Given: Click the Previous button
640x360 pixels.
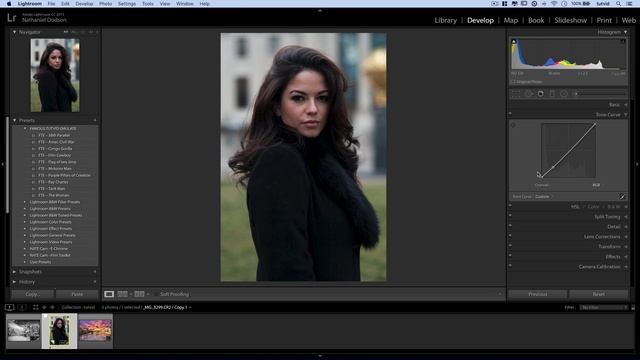Looking at the screenshot, I should (538, 294).
